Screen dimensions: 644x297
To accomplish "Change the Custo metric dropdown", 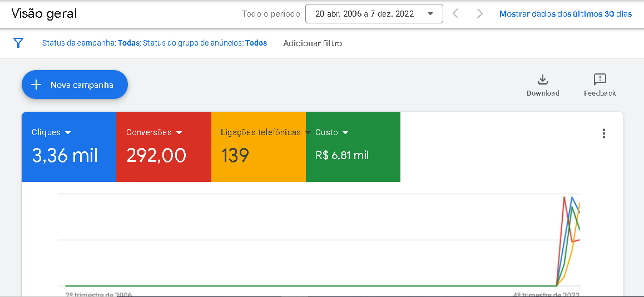I will pyautogui.click(x=332, y=132).
